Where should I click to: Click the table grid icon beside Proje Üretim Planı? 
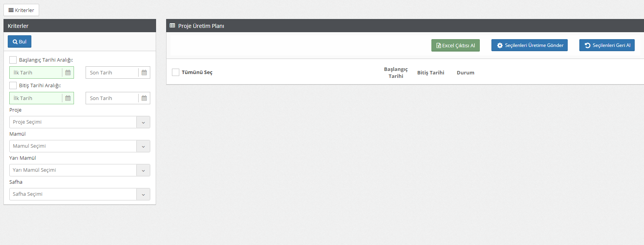172,26
